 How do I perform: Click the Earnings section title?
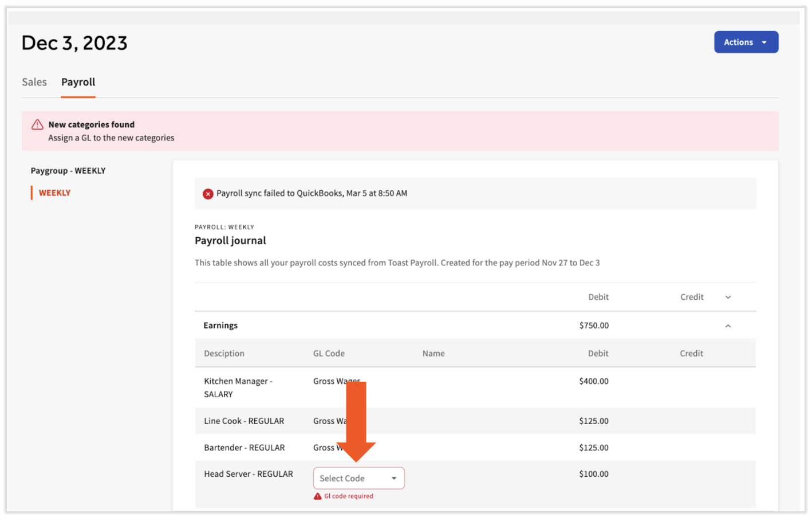point(220,326)
